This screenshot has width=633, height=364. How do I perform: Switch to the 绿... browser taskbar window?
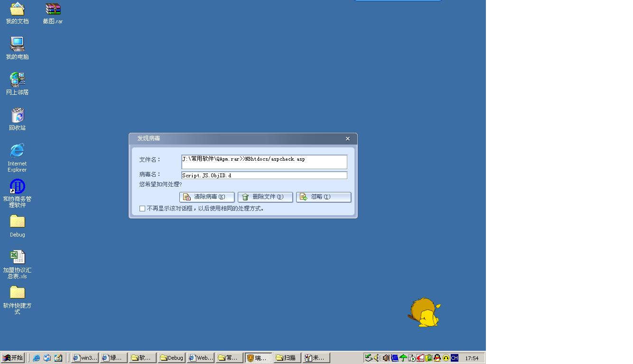[x=114, y=358]
